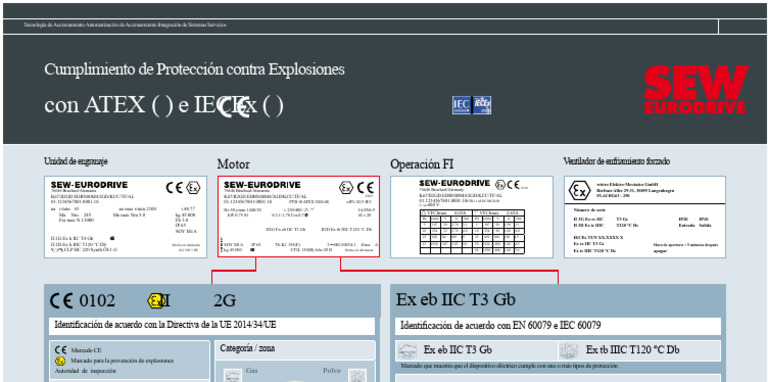Click the yellow Ex icon beside Marcado para la prevención
Viewport: 768px width, 382px height.
tap(61, 361)
